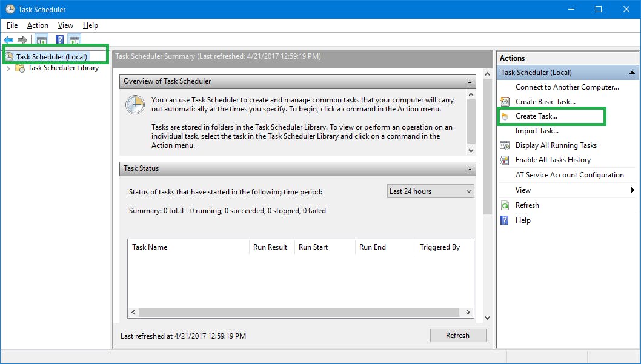Click the Back arrow toolbar icon
This screenshot has height=364, width=641.
point(8,40)
